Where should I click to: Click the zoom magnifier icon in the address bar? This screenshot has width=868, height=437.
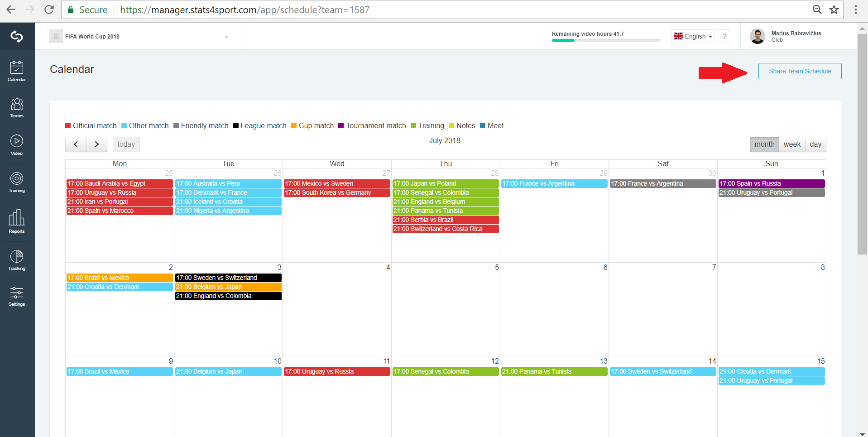tap(817, 10)
